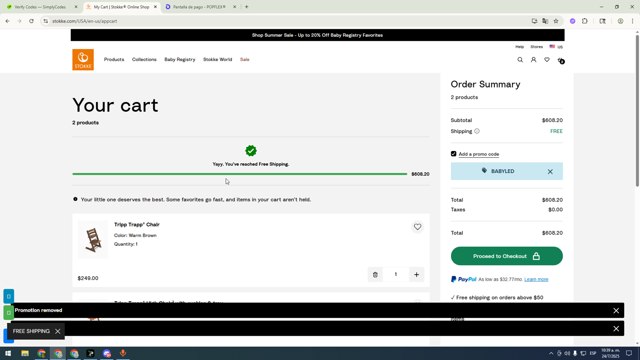Click PayPal Learn more link
Screen dimensions: 640x360
536,280
